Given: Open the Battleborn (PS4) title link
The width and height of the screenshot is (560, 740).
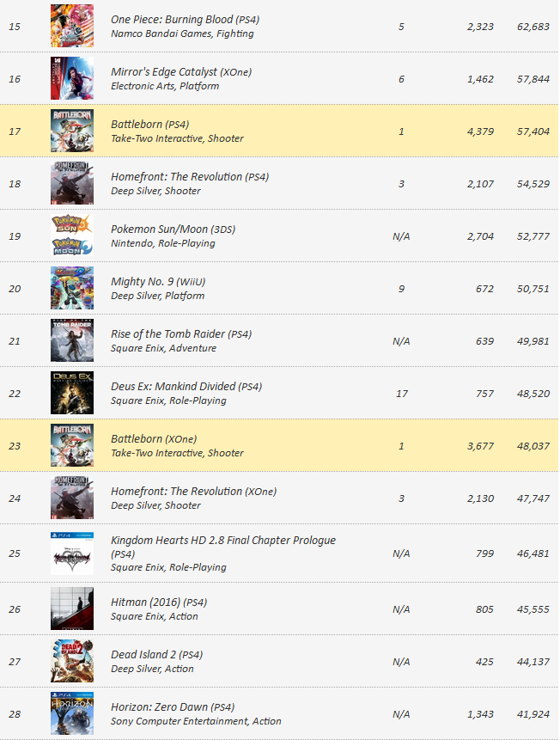Looking at the screenshot, I should (x=150, y=124).
